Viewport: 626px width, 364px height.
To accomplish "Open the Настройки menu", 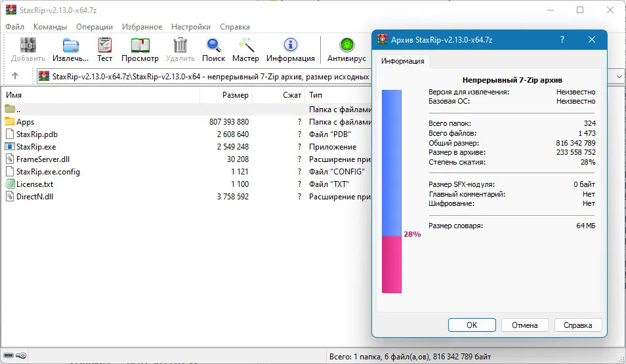I will (x=191, y=27).
